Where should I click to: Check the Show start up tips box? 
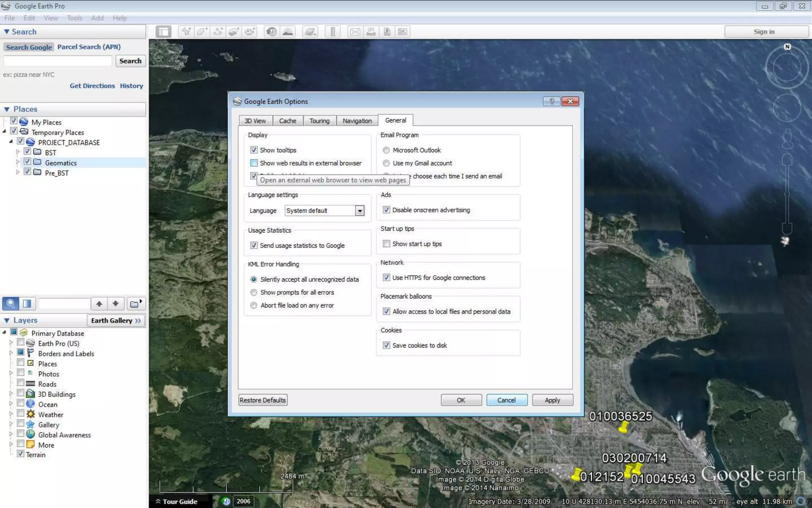point(387,244)
